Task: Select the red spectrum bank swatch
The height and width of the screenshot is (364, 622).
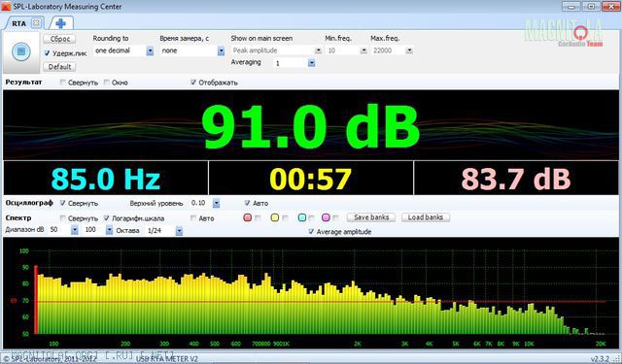Action: point(248,217)
